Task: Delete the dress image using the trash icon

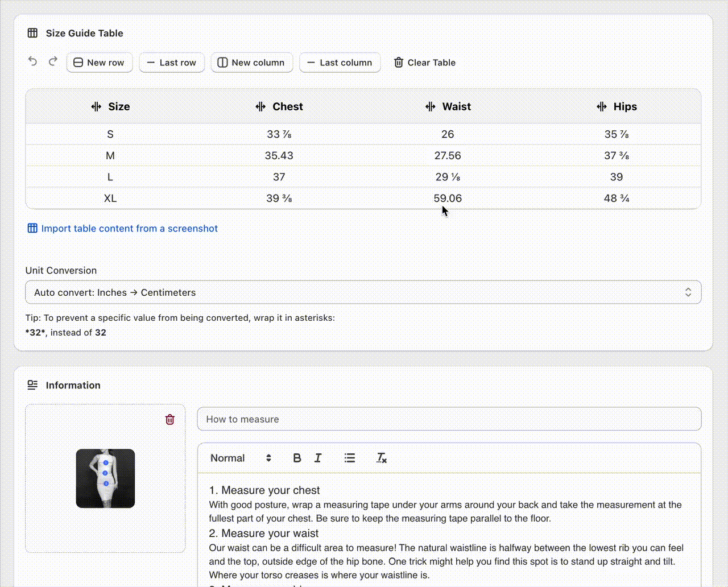Action: click(169, 419)
